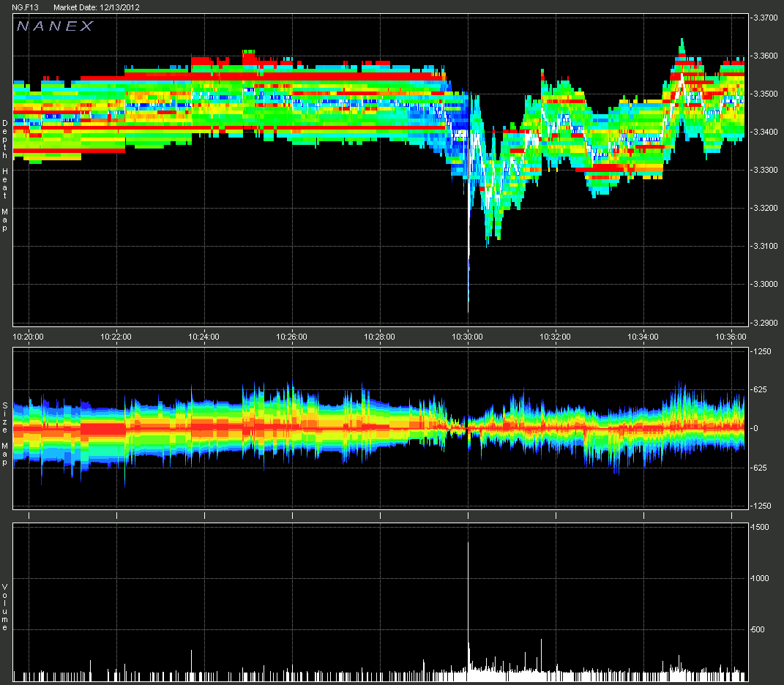Viewport: 784px width, 685px height.
Task: Click the 10:26:00 time axis label
Action: click(x=292, y=337)
